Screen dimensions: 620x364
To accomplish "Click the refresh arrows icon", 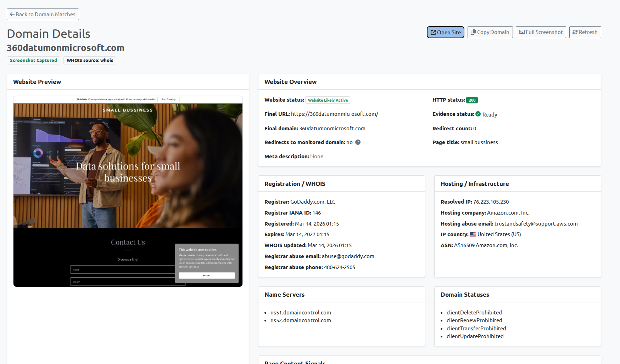I will click(x=575, y=32).
